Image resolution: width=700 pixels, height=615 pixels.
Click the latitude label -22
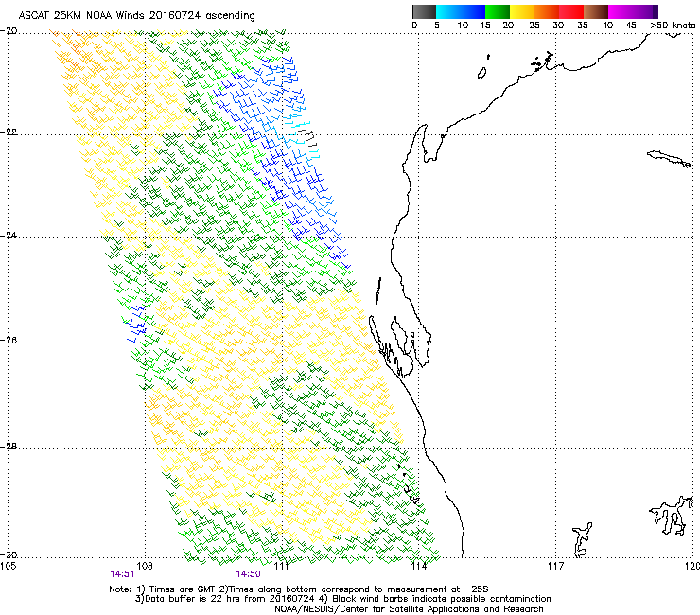click(x=9, y=132)
